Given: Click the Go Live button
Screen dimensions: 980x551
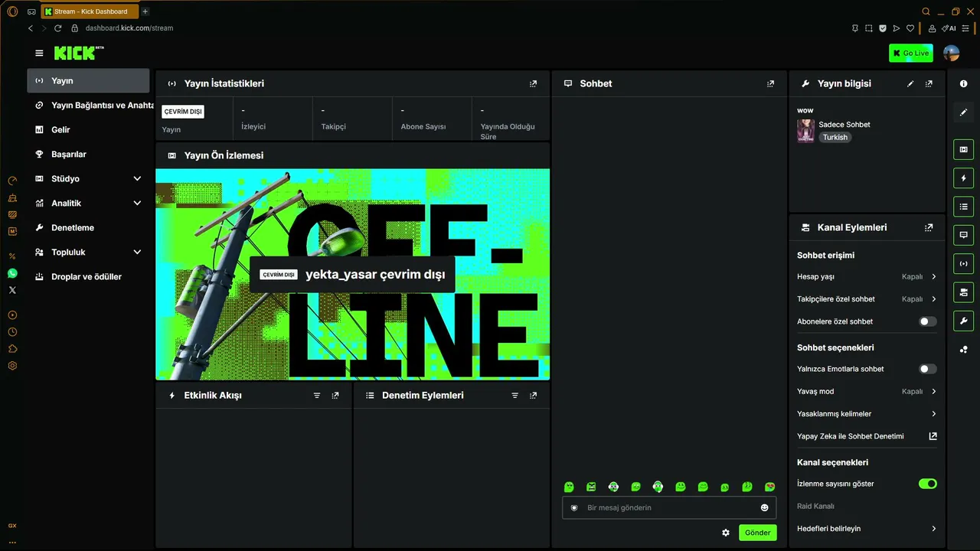Looking at the screenshot, I should [x=911, y=53].
